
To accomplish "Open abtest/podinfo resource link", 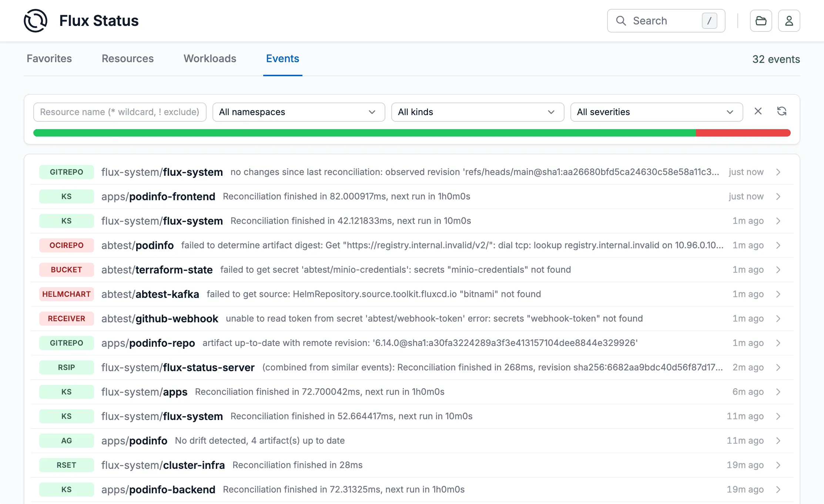I will tap(137, 245).
